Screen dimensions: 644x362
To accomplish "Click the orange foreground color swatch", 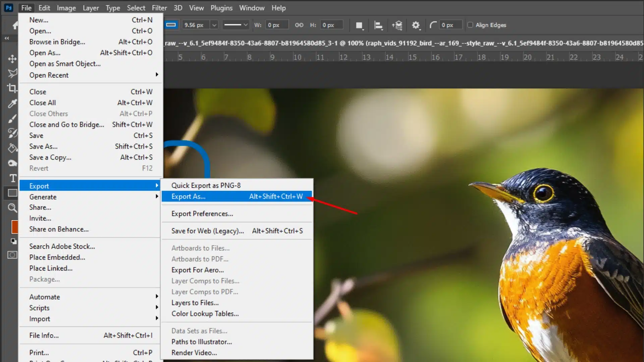I will 15,227.
